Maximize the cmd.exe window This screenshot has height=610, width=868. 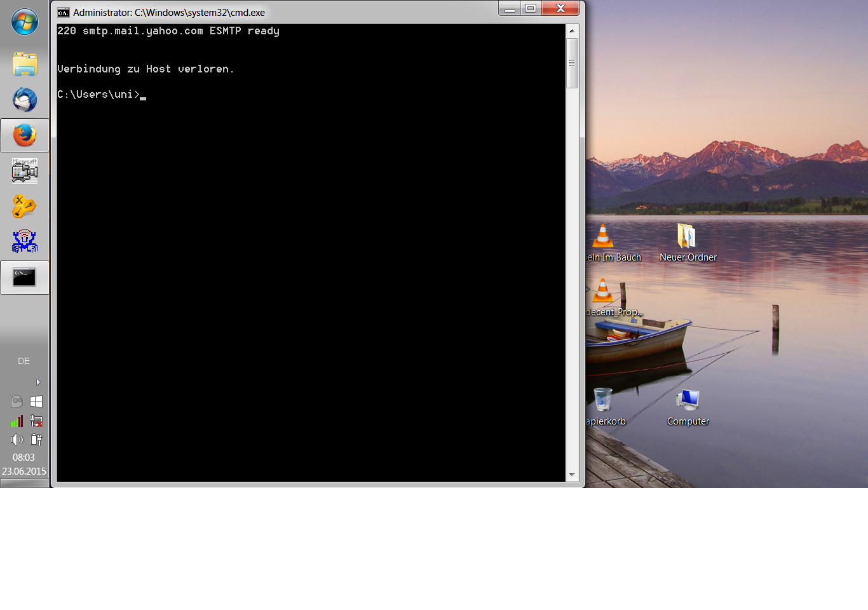[531, 9]
